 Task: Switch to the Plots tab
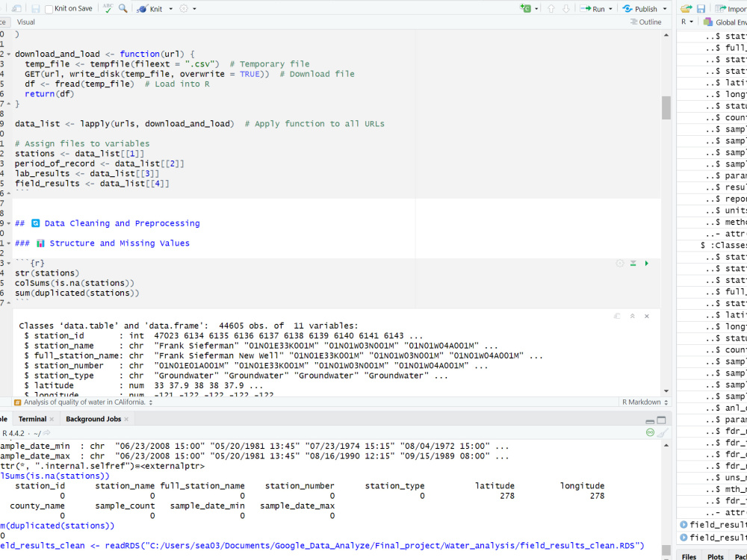715,557
